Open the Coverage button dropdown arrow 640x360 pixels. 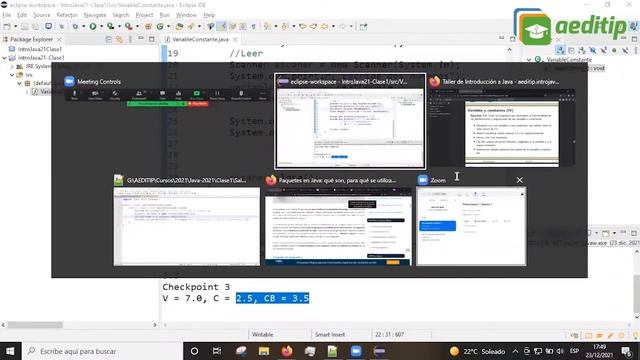(119, 27)
